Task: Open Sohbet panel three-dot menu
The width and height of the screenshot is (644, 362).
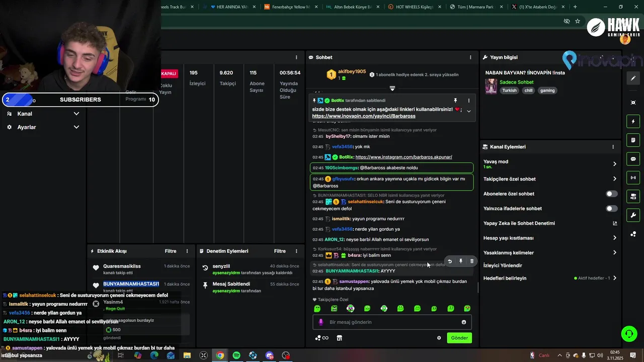Action: 470,57
